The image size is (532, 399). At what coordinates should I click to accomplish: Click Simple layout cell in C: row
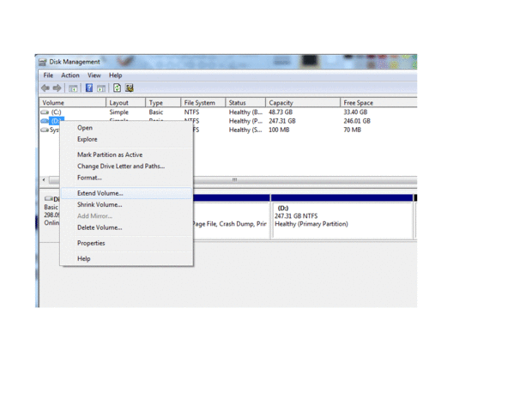119,112
